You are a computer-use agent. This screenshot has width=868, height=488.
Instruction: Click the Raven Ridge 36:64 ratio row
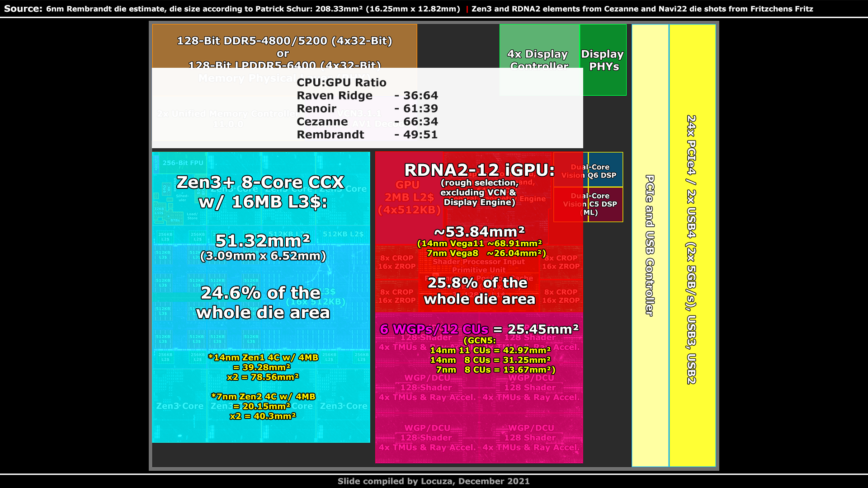[367, 96]
